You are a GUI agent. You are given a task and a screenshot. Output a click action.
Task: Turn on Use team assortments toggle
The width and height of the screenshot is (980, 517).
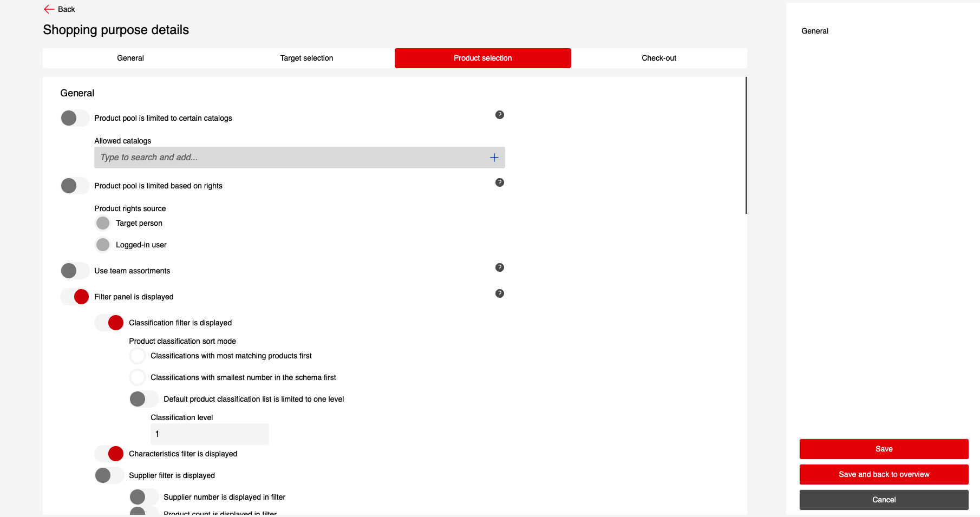coord(75,271)
